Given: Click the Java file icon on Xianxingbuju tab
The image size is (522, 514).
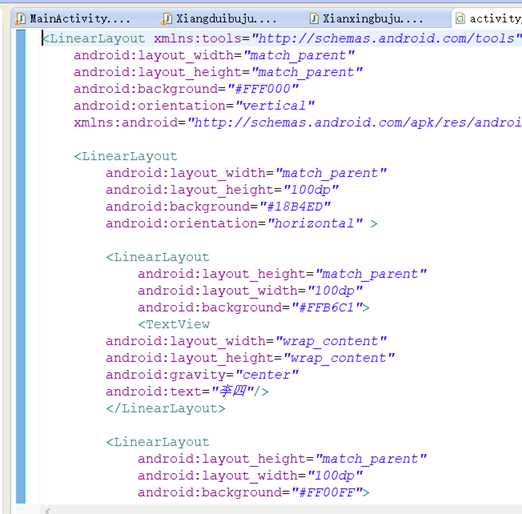Looking at the screenshot, I should point(314,19).
